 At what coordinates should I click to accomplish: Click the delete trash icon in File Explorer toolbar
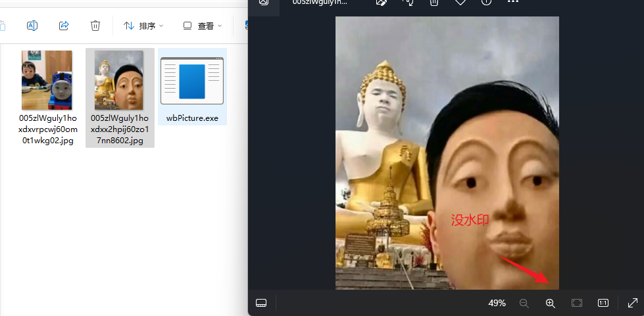pyautogui.click(x=95, y=26)
